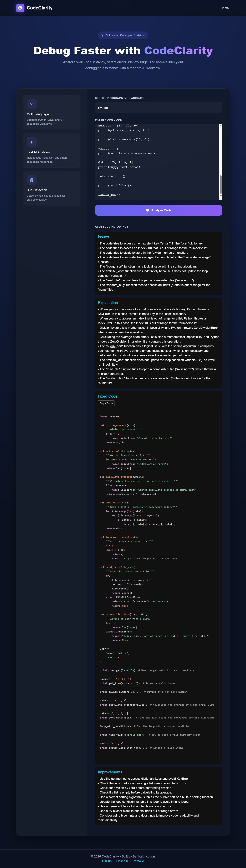Click the Bug Detection card title
246x868 pixels.
click(37, 190)
